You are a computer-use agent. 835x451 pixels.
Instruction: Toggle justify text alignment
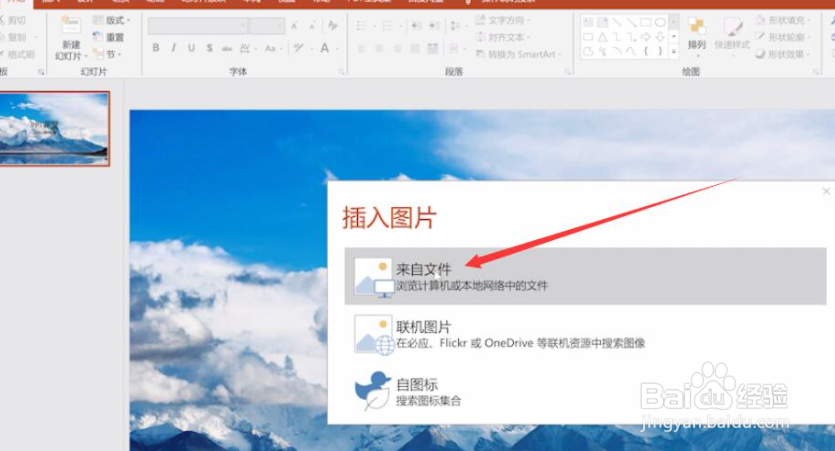coord(415,48)
